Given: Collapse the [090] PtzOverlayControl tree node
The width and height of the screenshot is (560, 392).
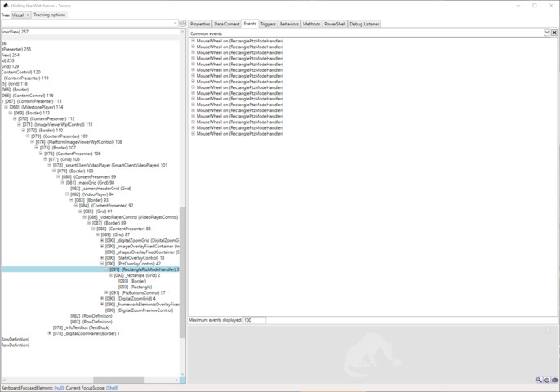Looking at the screenshot, I should (x=102, y=264).
